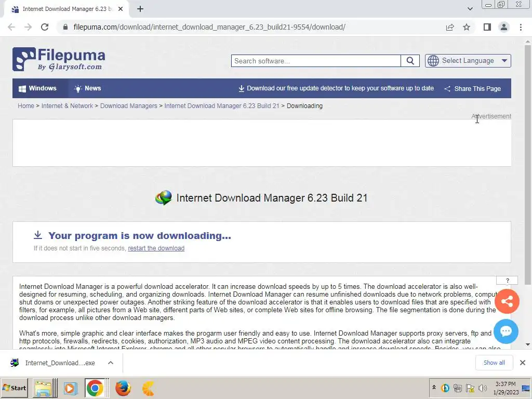Screen dimensions: 532x399
Task: Open the Windows category menu
Action: pyautogui.click(x=37, y=88)
